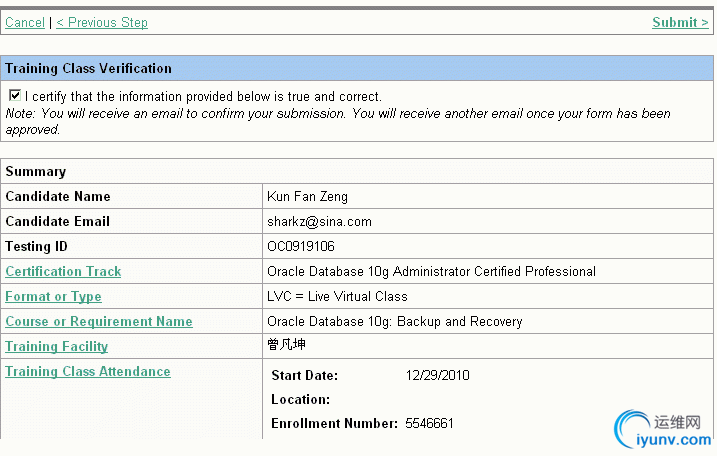Click the Summary heading

click(x=36, y=172)
